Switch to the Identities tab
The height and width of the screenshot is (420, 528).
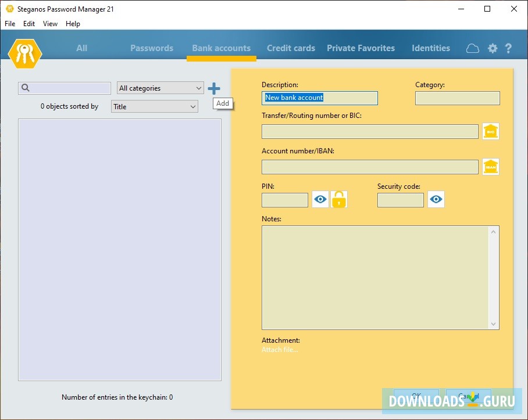click(x=430, y=48)
